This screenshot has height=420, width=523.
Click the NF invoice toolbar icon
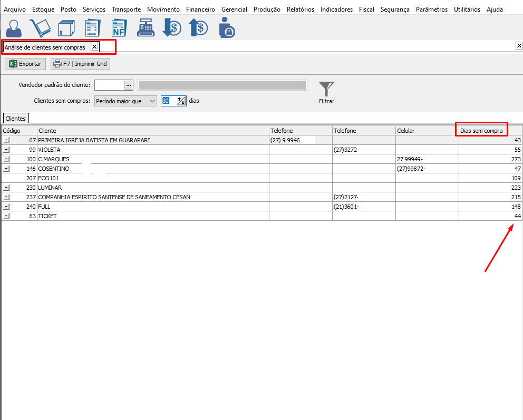119,28
